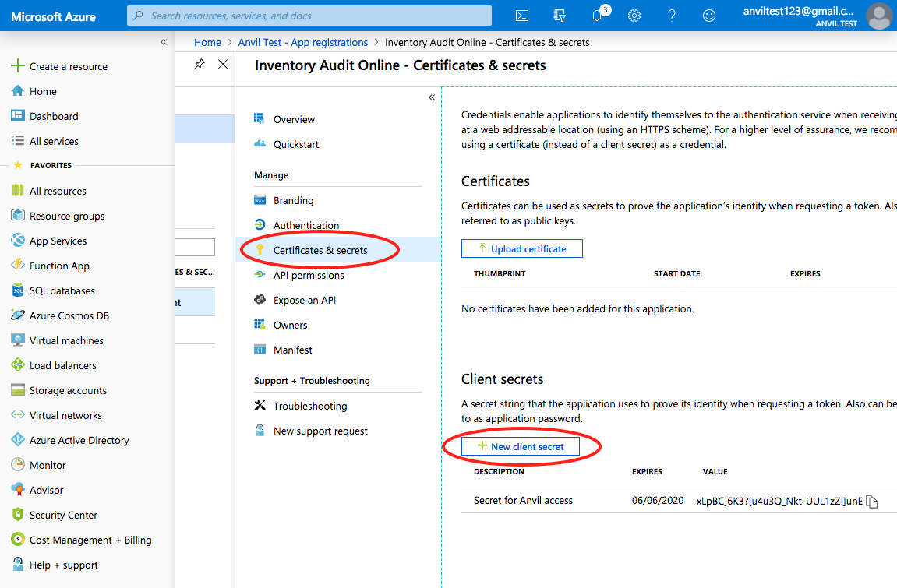Upload a certificate
Viewport: 897px width, 588px height.
click(521, 248)
